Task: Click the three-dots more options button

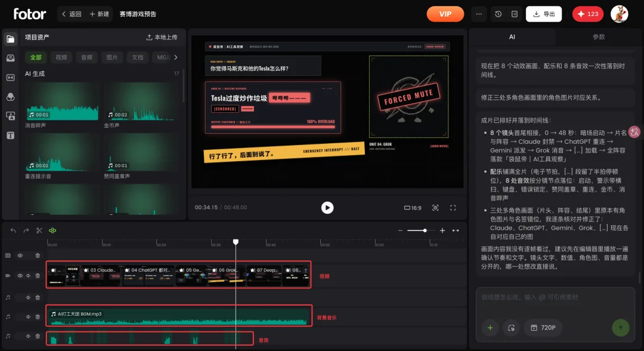Action: [479, 14]
